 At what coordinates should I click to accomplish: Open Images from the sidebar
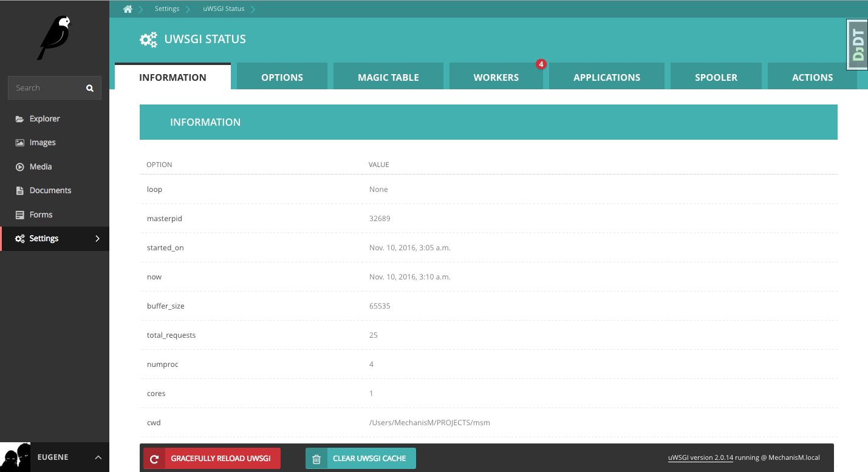(x=42, y=143)
